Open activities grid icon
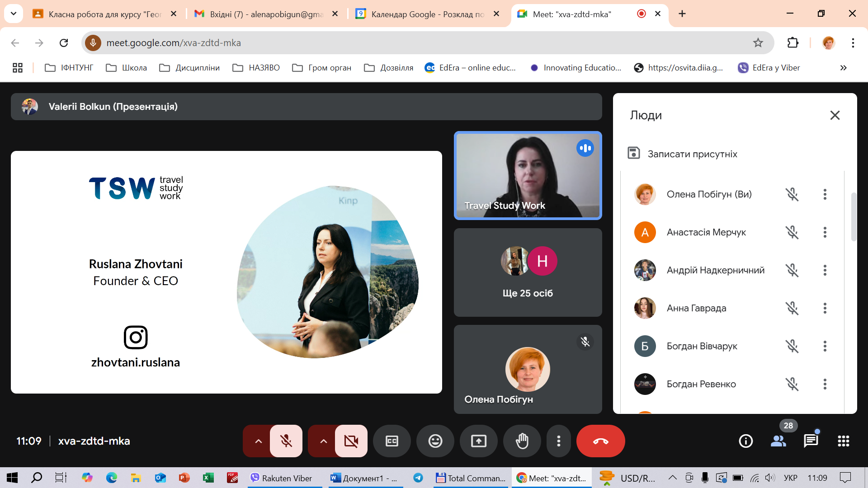The image size is (868, 488). (x=844, y=441)
